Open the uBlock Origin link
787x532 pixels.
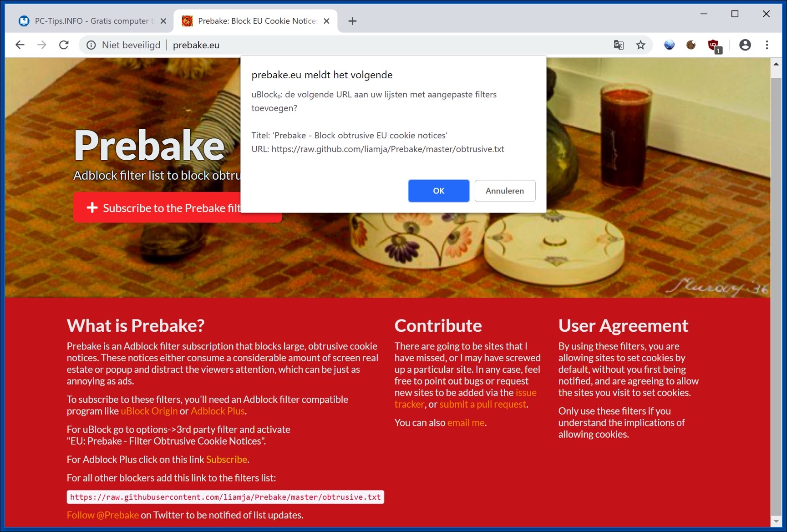[149, 411]
